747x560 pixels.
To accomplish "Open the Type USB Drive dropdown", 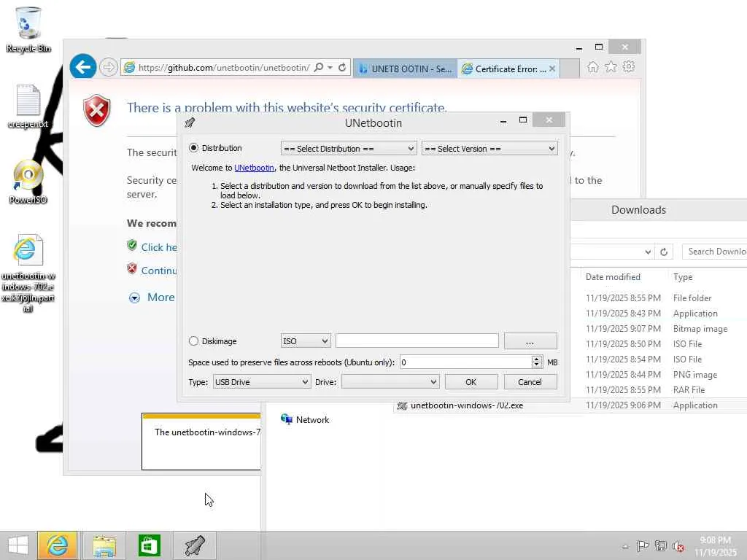I will pos(262,382).
